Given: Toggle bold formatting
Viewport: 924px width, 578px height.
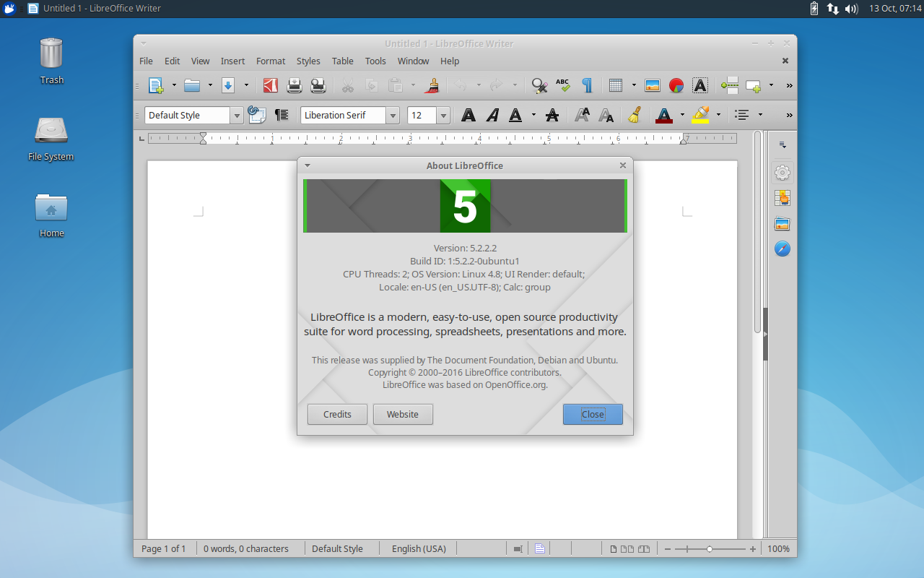Looking at the screenshot, I should (468, 115).
